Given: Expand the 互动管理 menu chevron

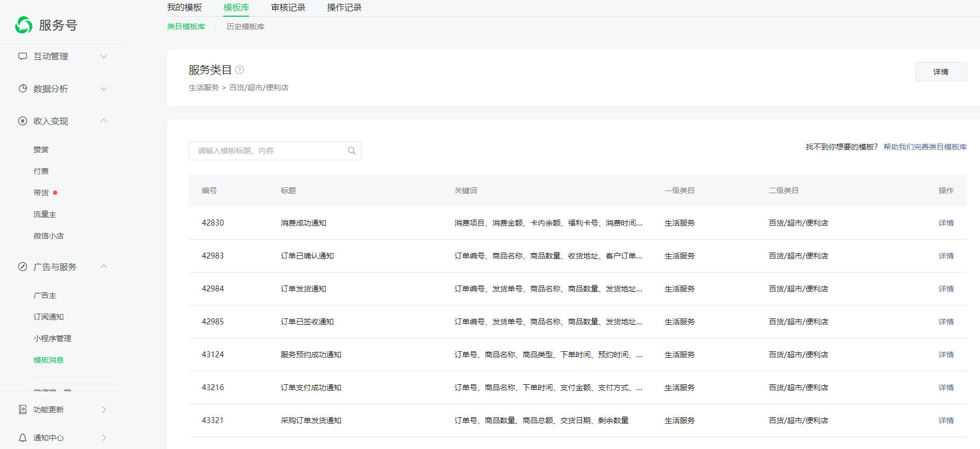Looking at the screenshot, I should pos(104,56).
